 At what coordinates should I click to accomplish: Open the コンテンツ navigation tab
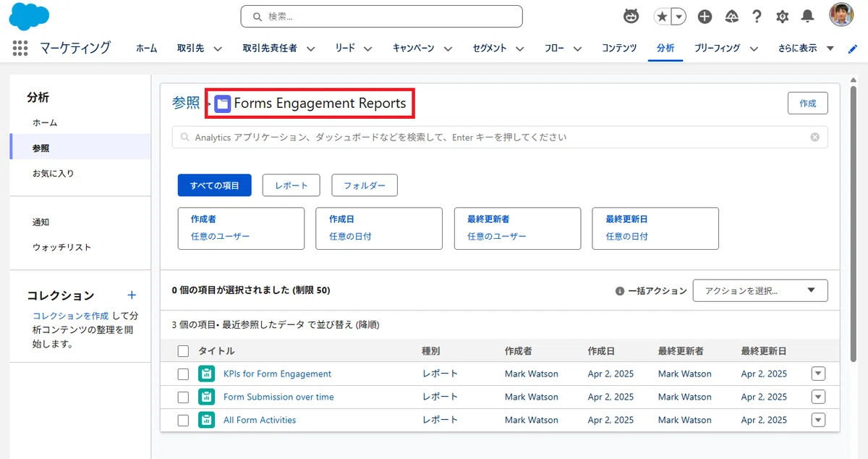[619, 49]
